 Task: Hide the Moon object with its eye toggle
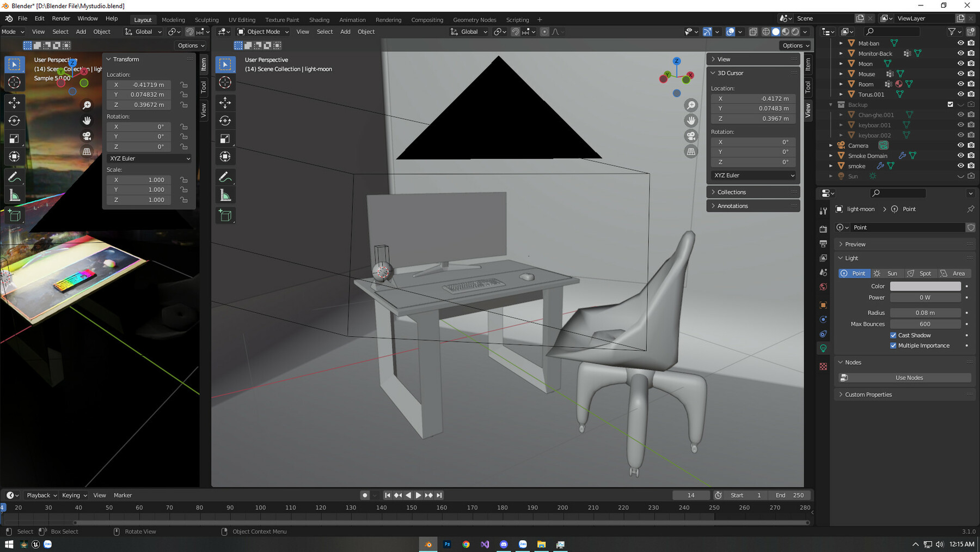click(x=960, y=63)
